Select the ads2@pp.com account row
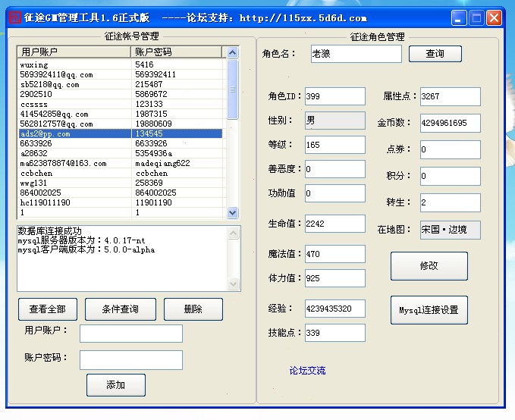The width and height of the screenshot is (515, 420). (x=76, y=134)
